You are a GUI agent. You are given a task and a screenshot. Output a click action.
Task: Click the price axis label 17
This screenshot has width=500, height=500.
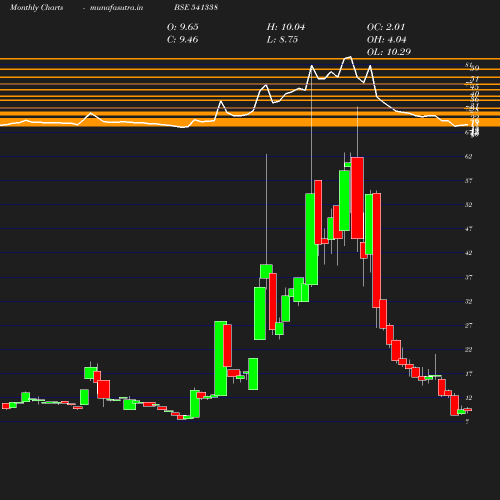(x=468, y=374)
